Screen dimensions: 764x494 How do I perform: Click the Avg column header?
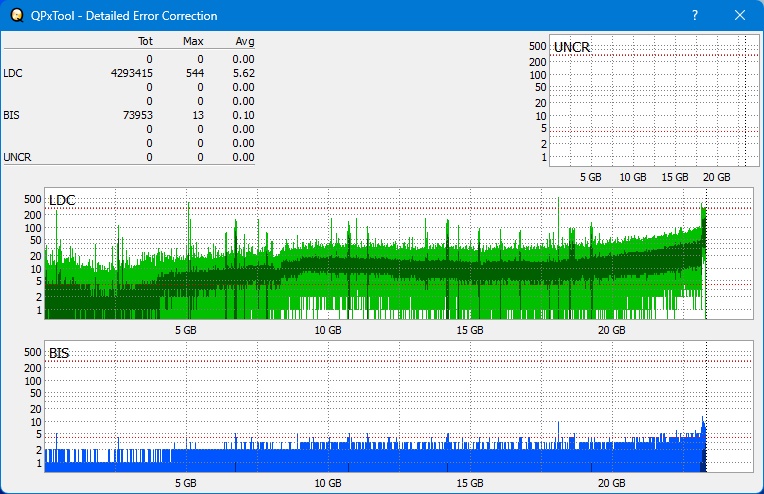point(245,41)
